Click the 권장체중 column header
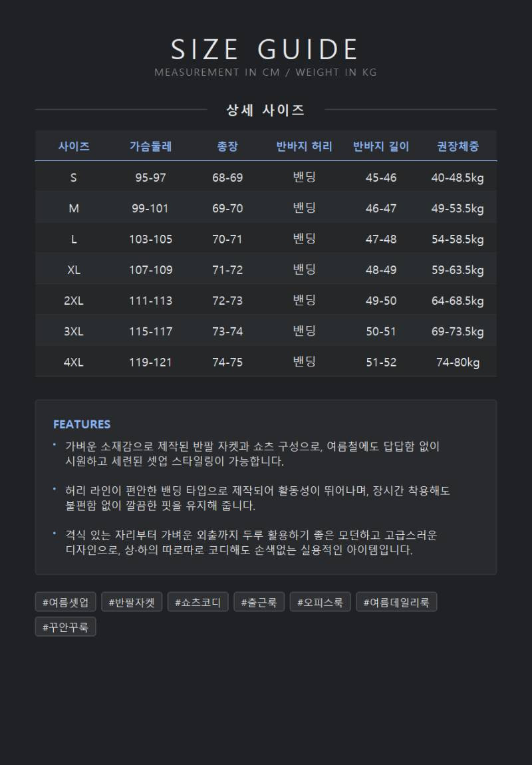This screenshot has width=532, height=765. pyautogui.click(x=458, y=146)
